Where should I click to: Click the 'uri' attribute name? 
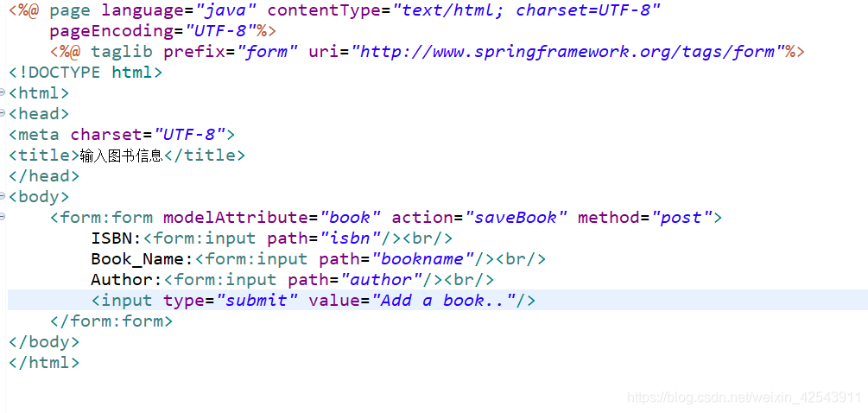click(x=325, y=52)
